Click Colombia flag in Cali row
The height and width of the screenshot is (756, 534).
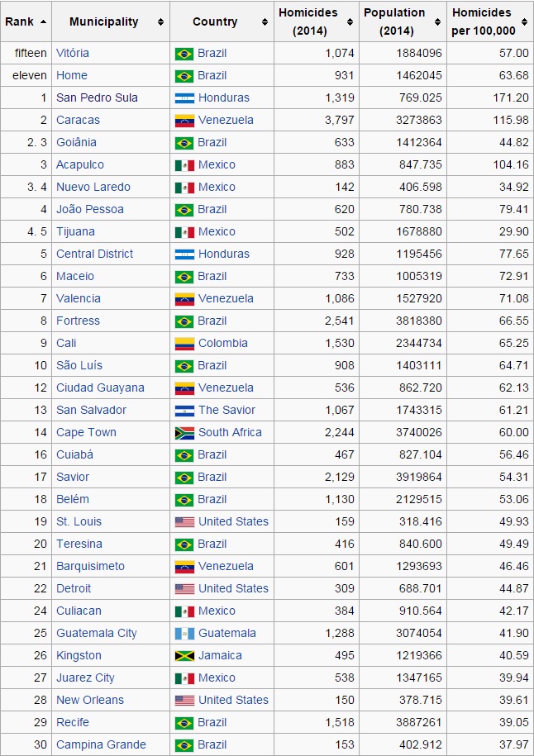(x=185, y=344)
